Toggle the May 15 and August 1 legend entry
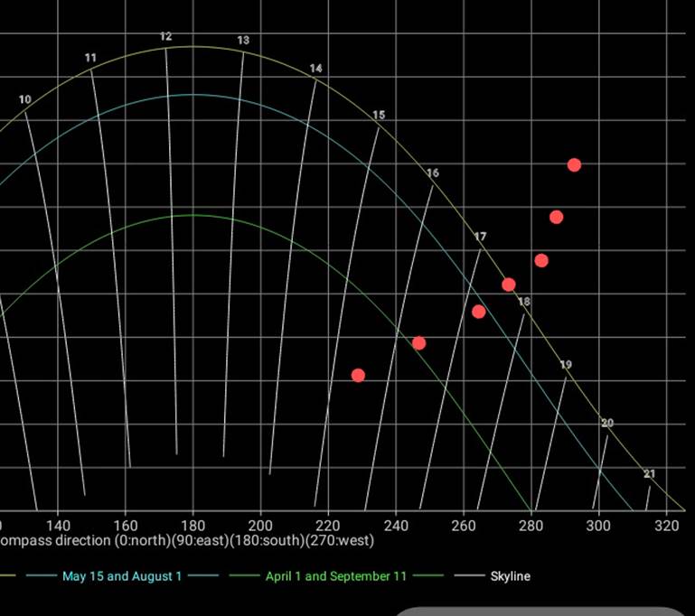Image resolution: width=695 pixels, height=616 pixels. 121,576
